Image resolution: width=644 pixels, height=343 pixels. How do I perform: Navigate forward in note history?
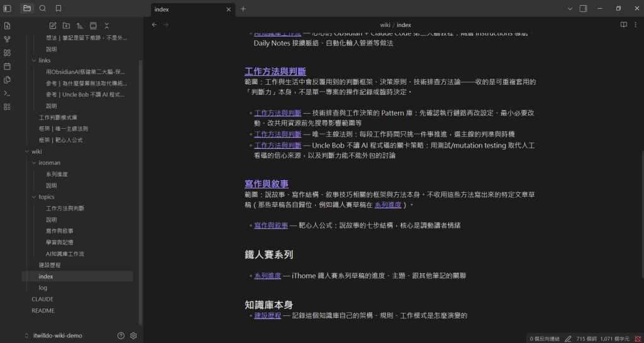coord(166,24)
